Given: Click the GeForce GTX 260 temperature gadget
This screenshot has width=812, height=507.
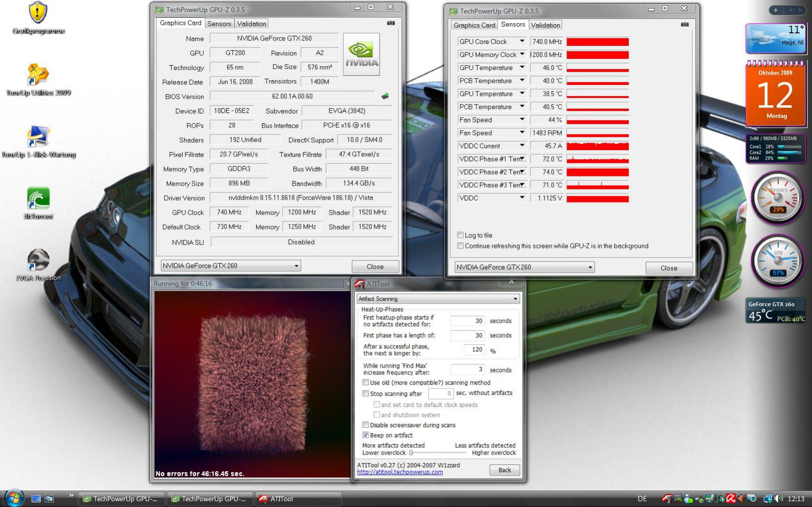Looking at the screenshot, I should click(775, 310).
